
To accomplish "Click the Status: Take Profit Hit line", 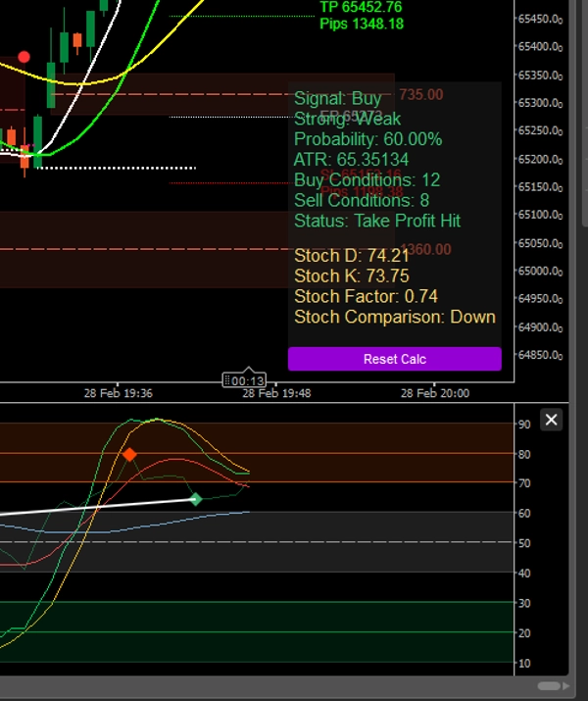I will (376, 221).
